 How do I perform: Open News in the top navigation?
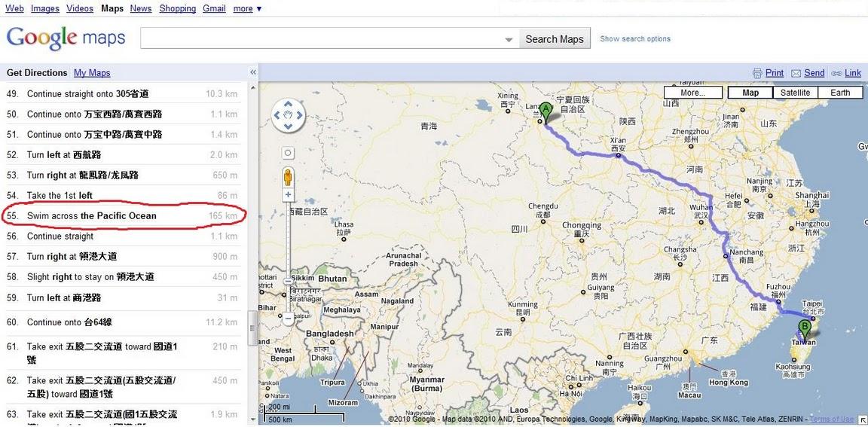[x=141, y=8]
